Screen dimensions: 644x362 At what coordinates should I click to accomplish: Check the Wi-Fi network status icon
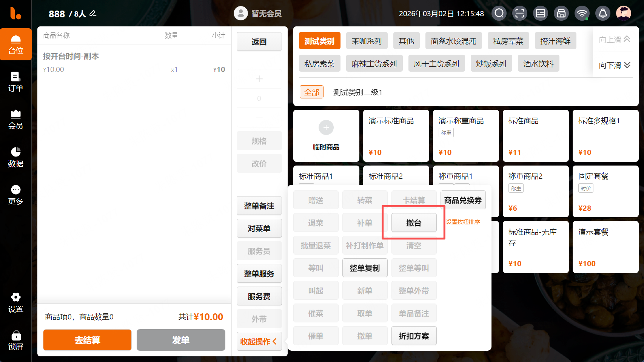(582, 14)
